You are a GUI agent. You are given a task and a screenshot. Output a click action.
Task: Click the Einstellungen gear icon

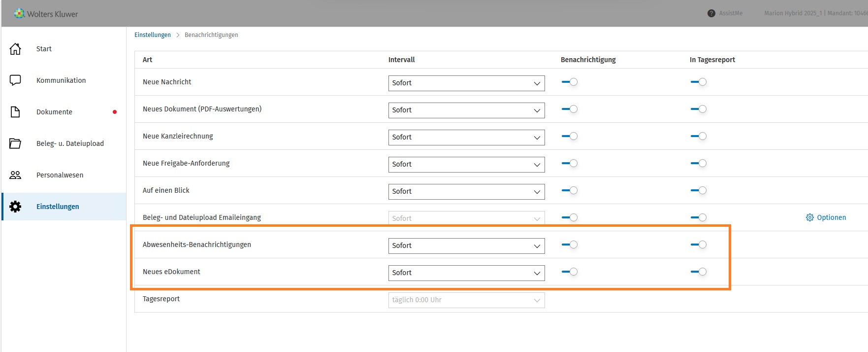(x=15, y=207)
